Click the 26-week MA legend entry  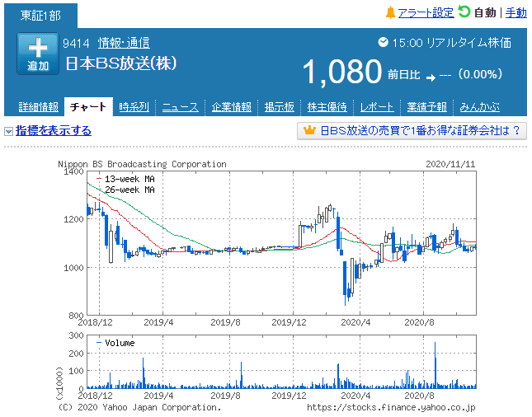(x=125, y=190)
